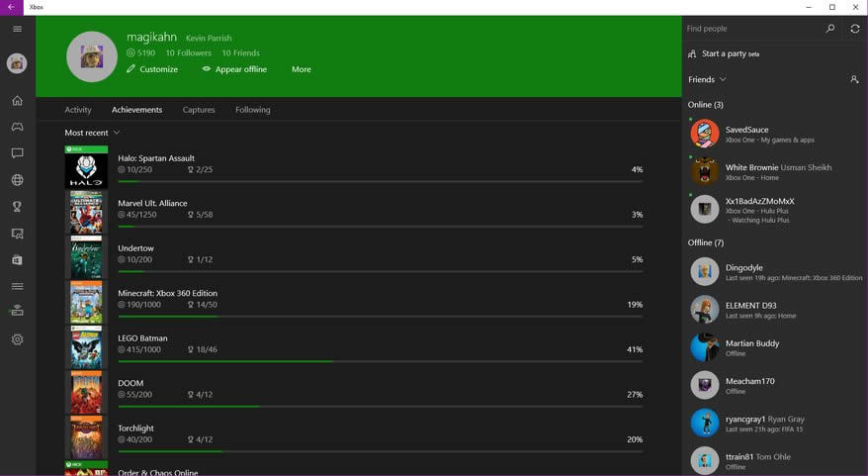
Task: Open the Achievements trophy sidebar icon
Action: (x=17, y=207)
